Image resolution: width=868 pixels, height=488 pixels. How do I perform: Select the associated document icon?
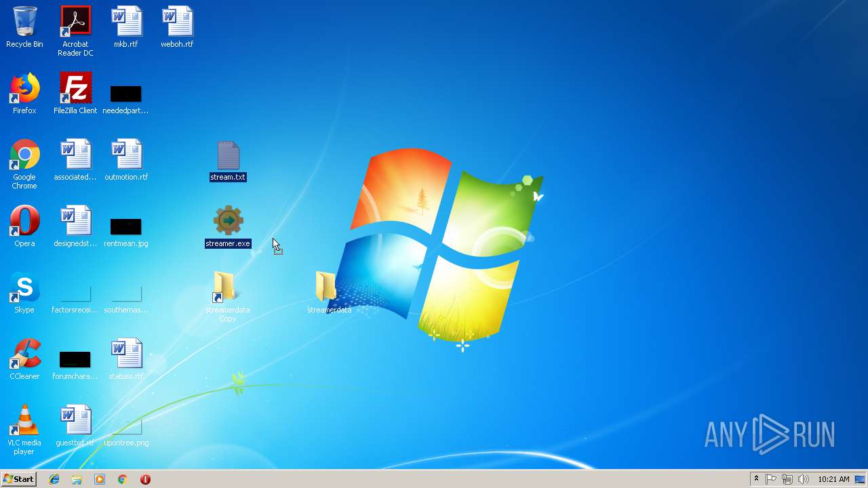pyautogui.click(x=75, y=160)
